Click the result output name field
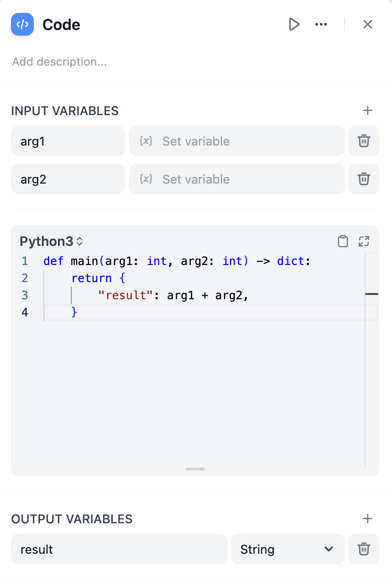This screenshot has height=588, width=392. click(118, 549)
